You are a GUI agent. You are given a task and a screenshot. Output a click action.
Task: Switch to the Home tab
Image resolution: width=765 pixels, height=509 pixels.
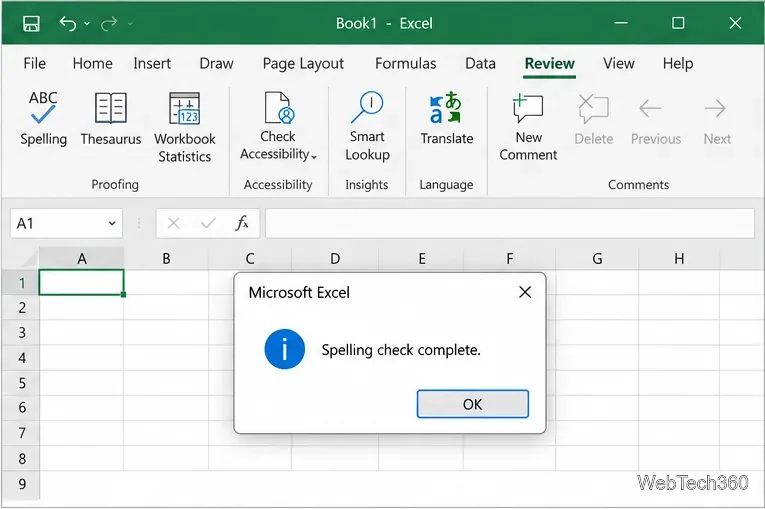92,63
